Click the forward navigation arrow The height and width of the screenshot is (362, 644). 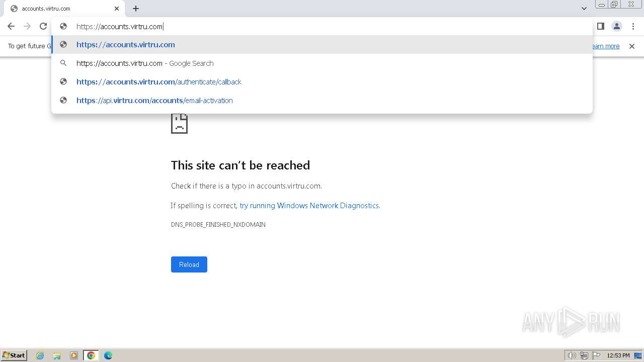[27, 26]
